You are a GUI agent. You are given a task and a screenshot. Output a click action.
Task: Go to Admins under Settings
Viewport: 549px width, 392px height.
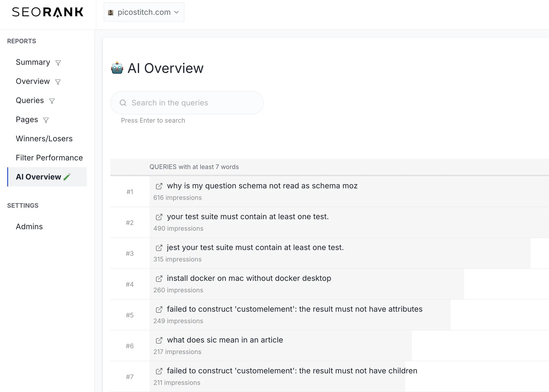[x=29, y=227]
